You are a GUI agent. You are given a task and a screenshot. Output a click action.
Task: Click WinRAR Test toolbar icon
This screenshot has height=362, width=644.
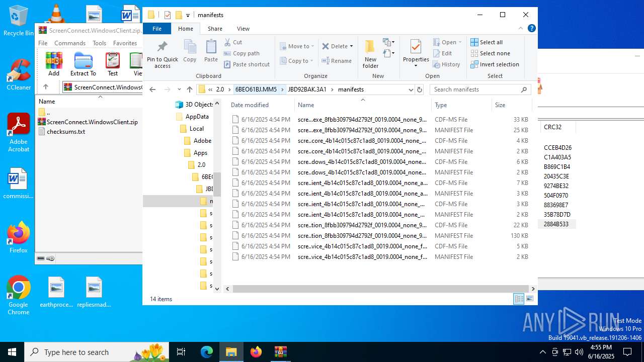[113, 64]
